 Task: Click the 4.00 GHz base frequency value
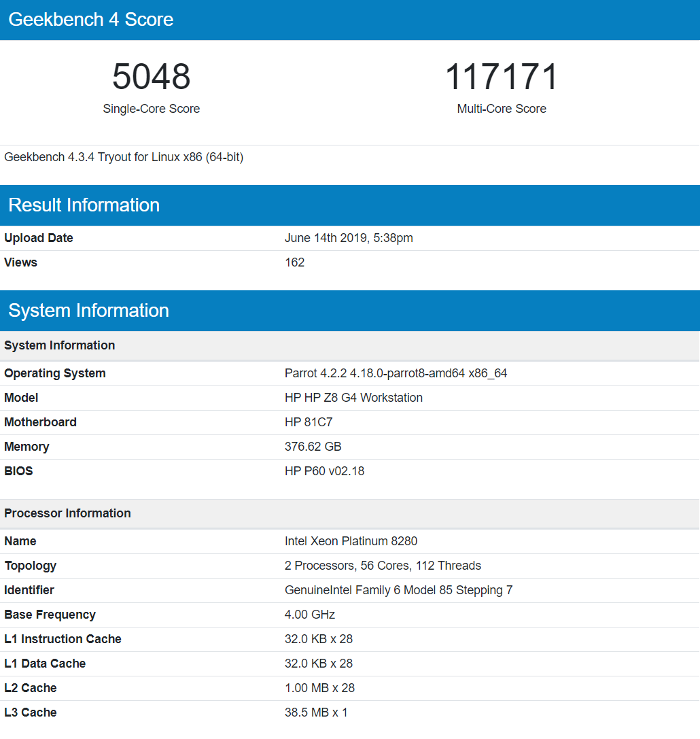point(309,615)
